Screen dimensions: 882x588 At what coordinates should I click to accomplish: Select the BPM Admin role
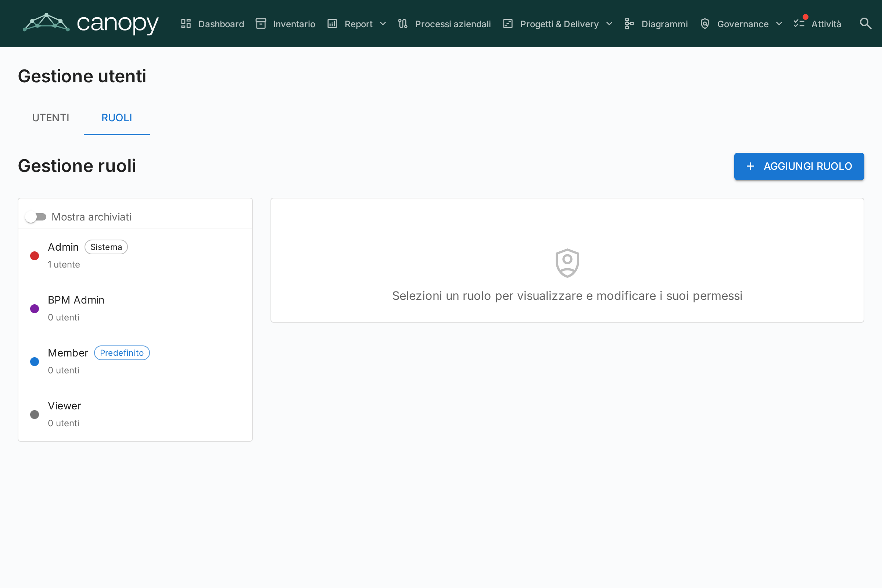coord(135,309)
